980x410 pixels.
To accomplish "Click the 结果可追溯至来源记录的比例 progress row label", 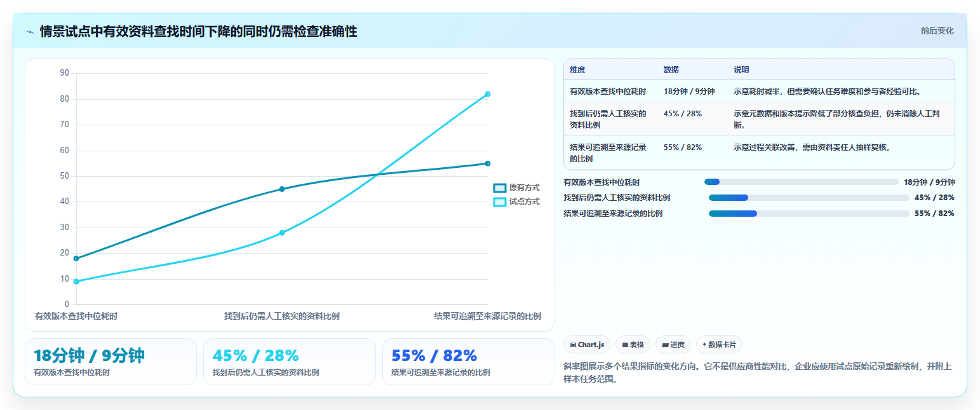I will (x=613, y=214).
